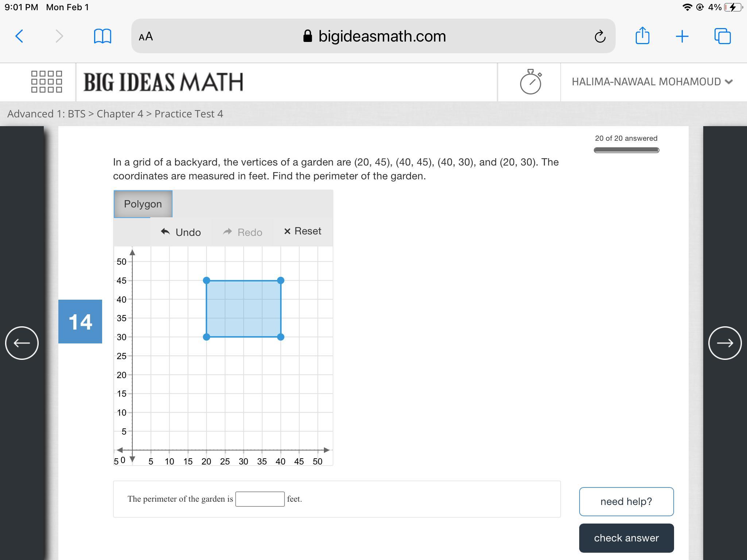Undo the last polygon action

click(181, 232)
